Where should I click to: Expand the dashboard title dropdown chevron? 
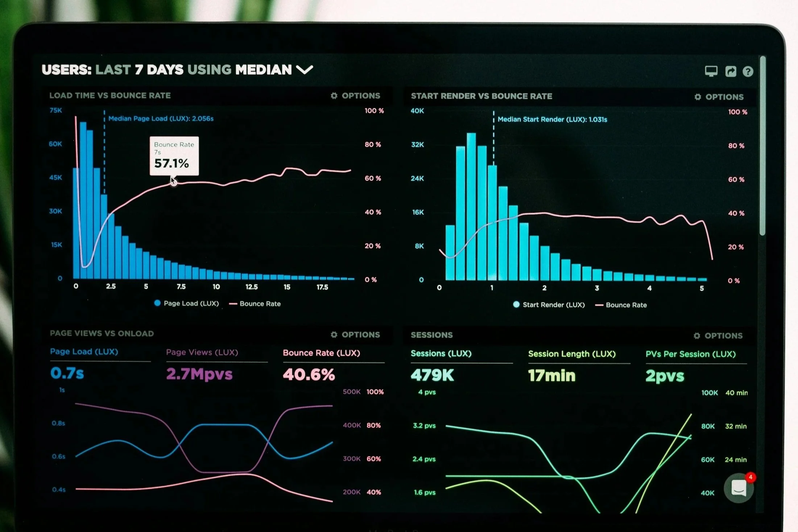(x=304, y=69)
